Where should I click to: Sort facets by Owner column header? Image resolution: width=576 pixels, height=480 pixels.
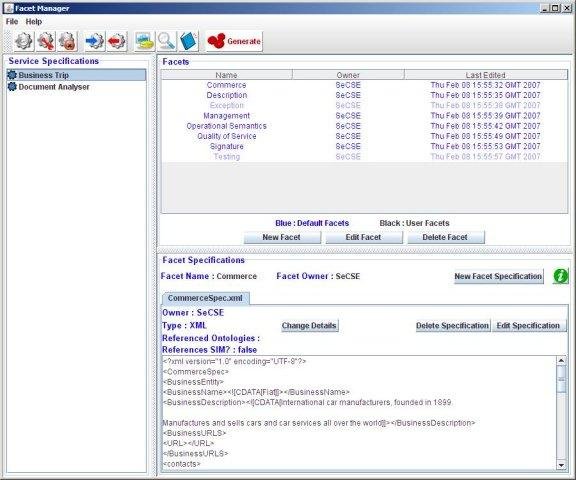point(348,75)
